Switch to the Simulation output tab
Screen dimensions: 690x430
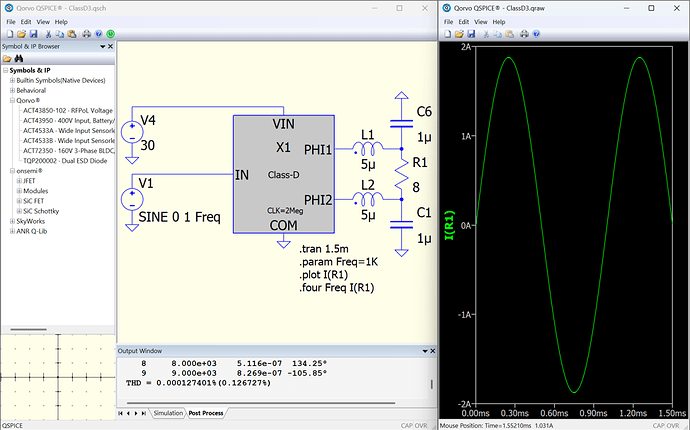168,413
